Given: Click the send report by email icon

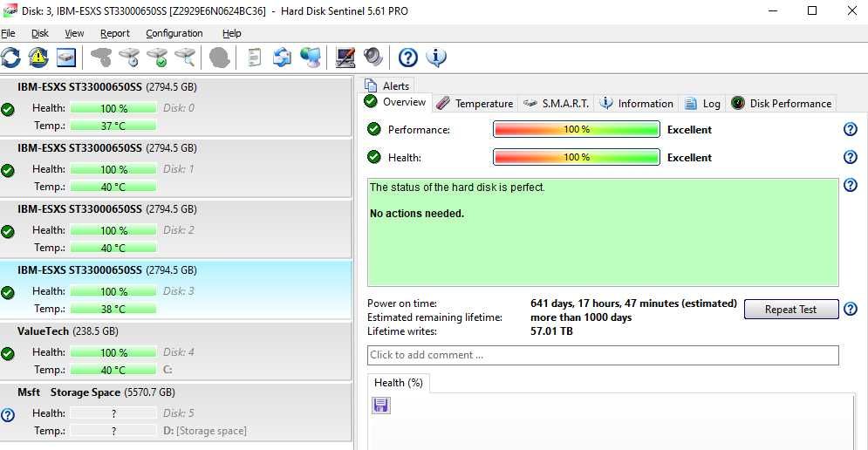Looking at the screenshot, I should click(283, 57).
